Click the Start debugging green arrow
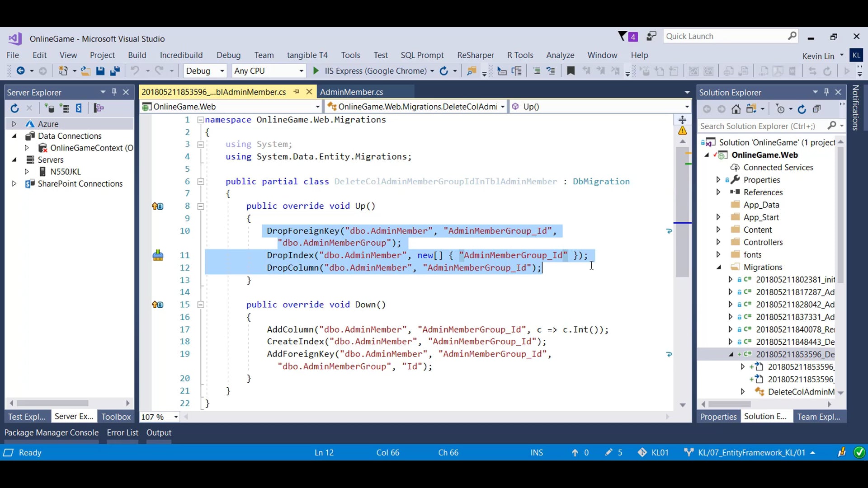Viewport: 868px width, 488px height. coord(315,71)
